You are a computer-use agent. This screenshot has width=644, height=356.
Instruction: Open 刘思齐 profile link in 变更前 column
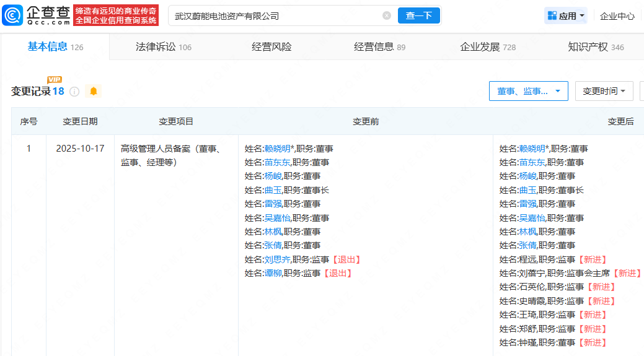pyautogui.click(x=277, y=259)
